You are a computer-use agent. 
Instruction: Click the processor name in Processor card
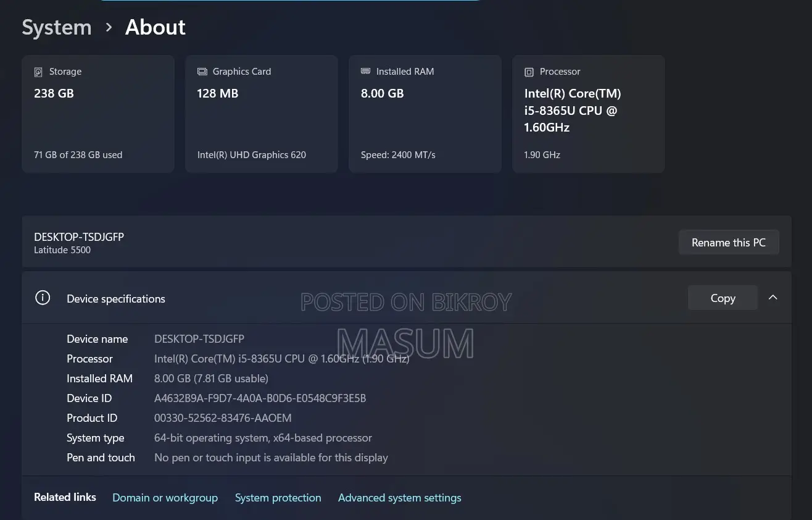[573, 111]
